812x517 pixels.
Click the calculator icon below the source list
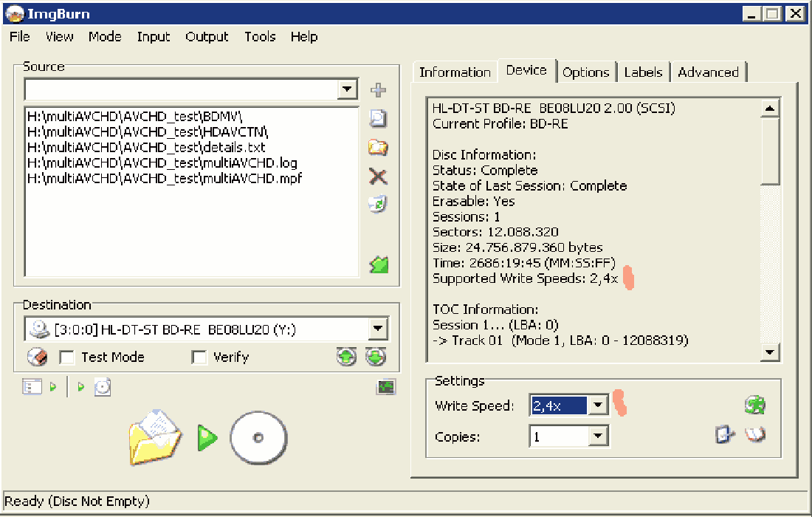pyautogui.click(x=379, y=264)
